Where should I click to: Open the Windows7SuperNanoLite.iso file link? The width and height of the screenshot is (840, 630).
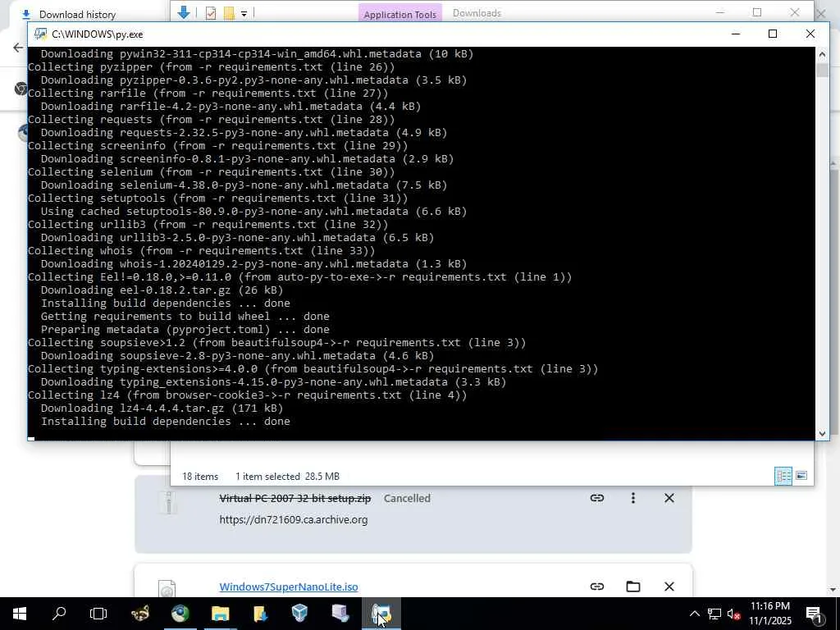tap(288, 587)
